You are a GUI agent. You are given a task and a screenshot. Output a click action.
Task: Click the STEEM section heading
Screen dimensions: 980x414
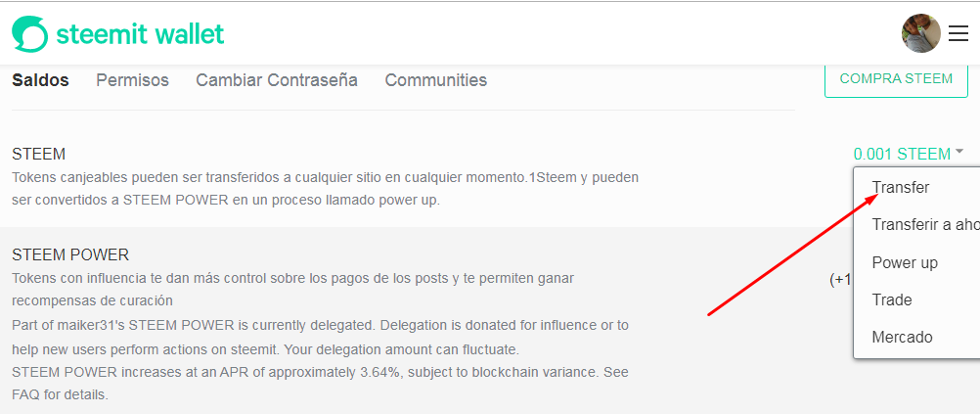coord(39,154)
